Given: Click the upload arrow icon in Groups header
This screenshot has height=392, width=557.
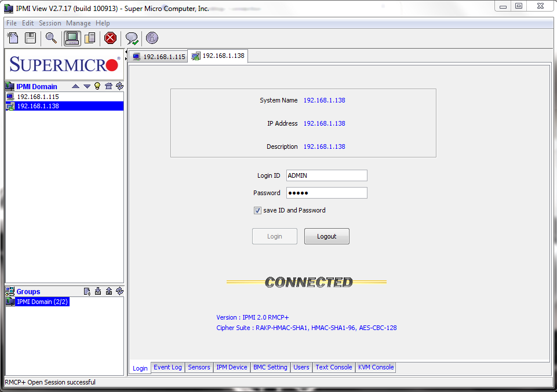Looking at the screenshot, I should click(109, 291).
